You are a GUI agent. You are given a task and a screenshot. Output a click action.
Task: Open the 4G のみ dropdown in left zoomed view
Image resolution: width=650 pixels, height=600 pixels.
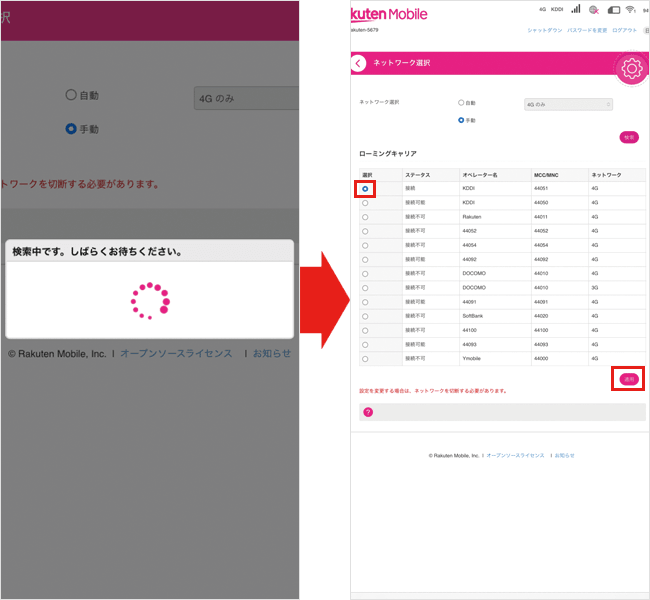click(x=246, y=98)
